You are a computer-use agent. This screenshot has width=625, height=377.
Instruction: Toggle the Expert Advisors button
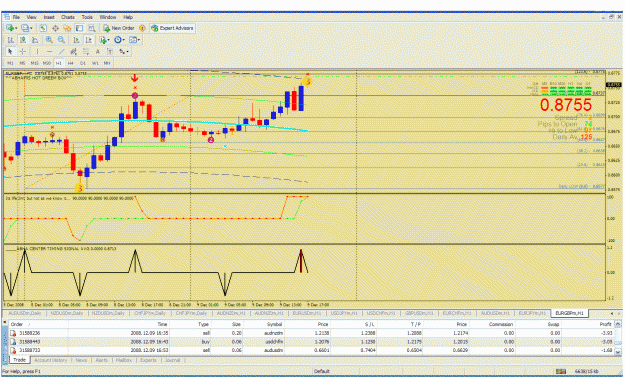pos(172,28)
